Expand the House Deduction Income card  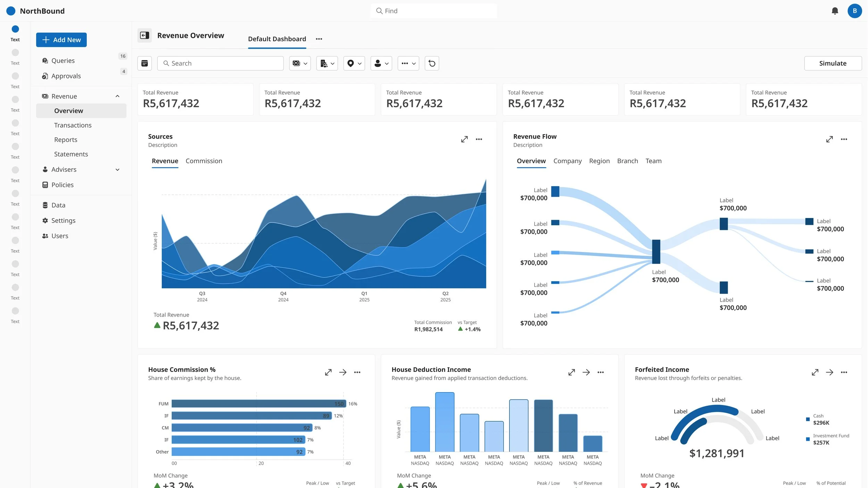571,372
